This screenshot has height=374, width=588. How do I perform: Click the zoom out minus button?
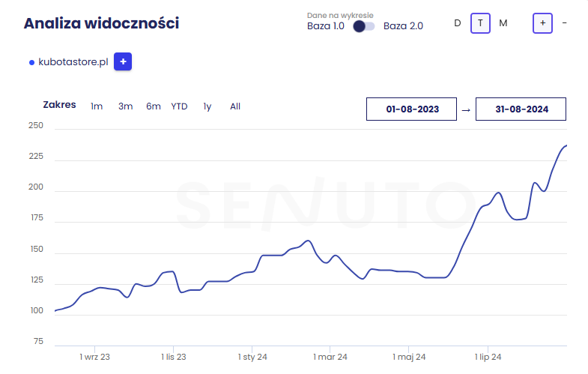click(x=564, y=23)
